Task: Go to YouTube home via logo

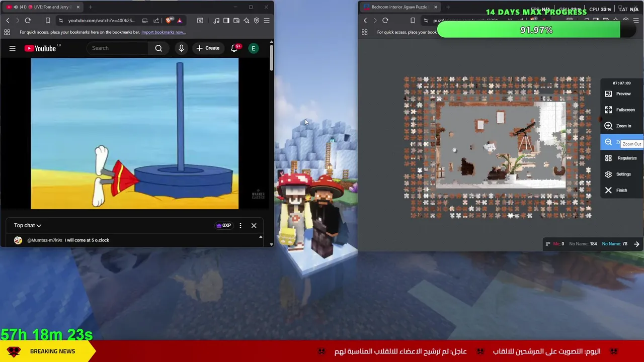Action: 40,48
